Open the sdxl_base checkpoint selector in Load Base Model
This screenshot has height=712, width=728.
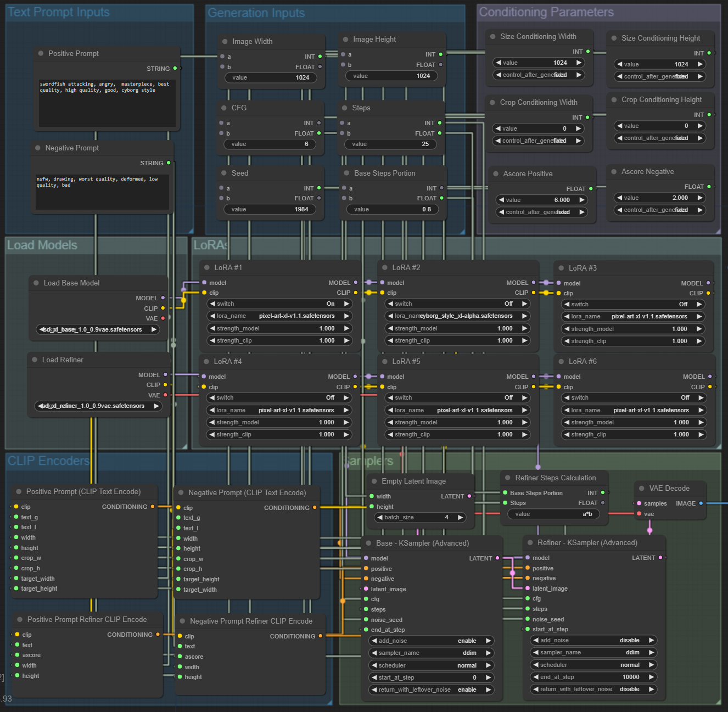[x=98, y=329]
